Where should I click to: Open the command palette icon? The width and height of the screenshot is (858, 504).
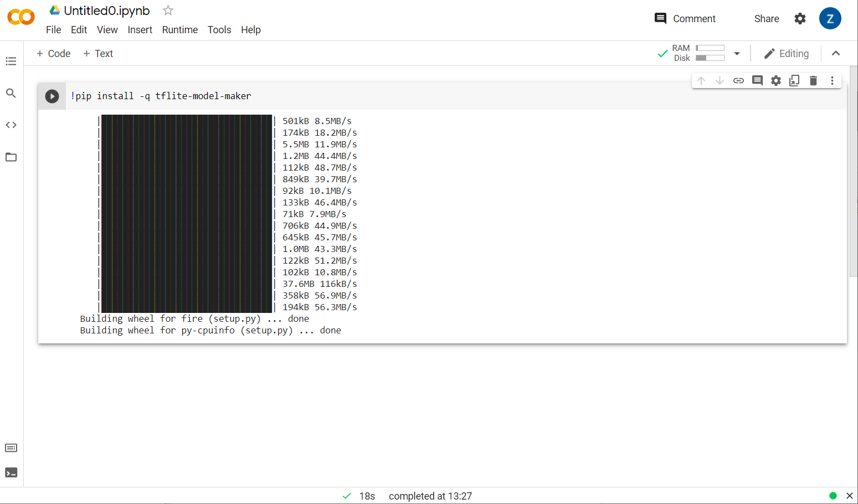pos(11,448)
